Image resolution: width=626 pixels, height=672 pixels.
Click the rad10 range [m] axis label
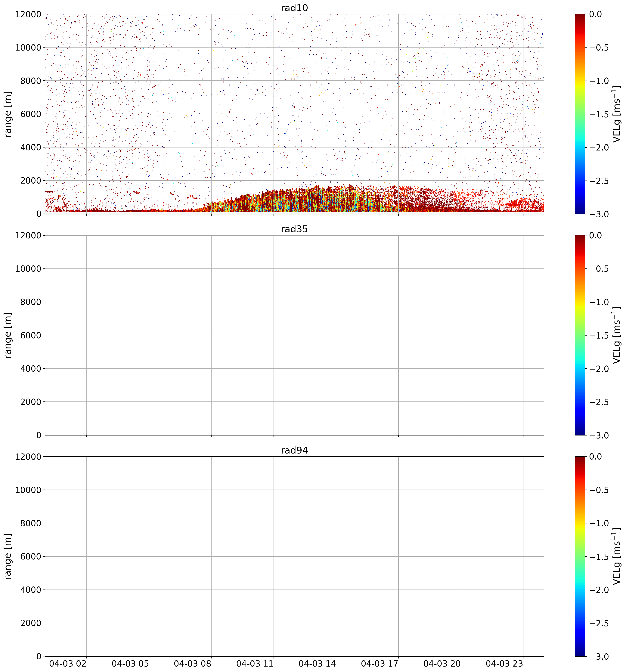[8, 114]
